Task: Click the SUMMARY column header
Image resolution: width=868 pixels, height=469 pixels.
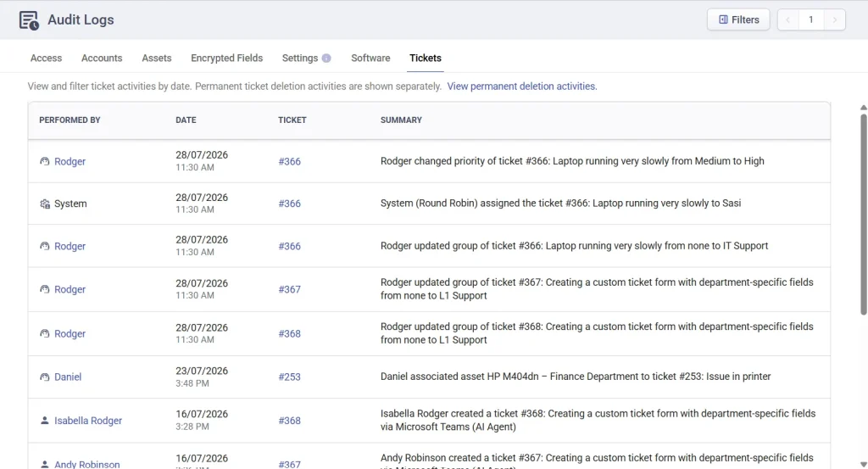Action: (401, 120)
